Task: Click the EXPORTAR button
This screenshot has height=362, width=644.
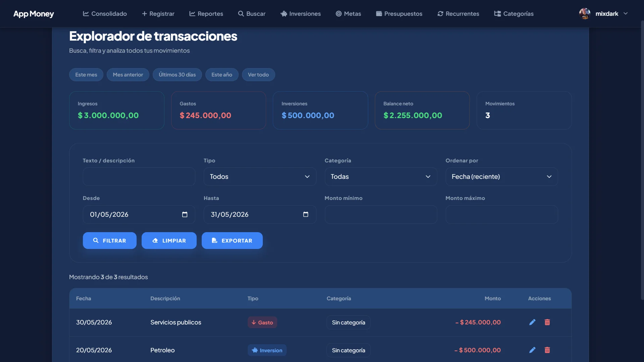Action: coord(232,241)
